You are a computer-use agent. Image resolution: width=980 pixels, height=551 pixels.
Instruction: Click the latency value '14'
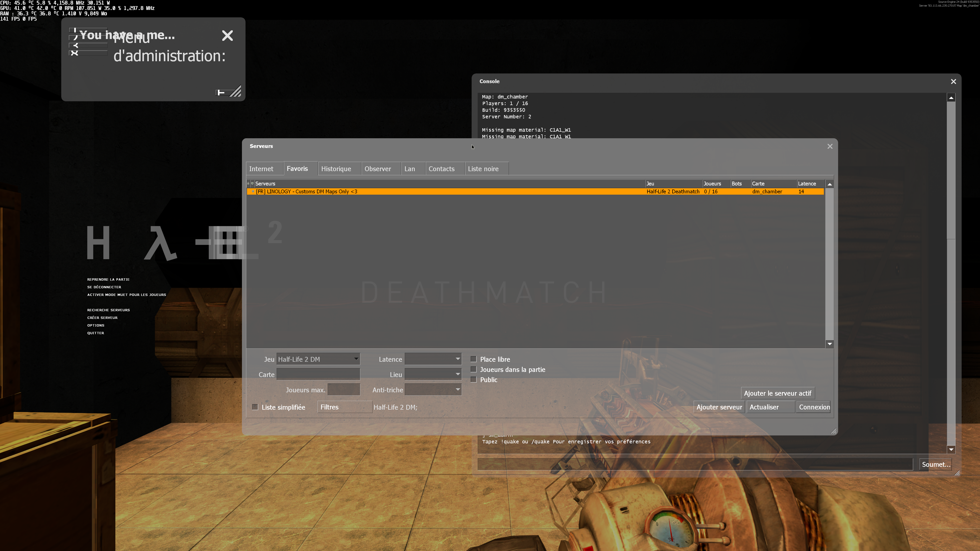click(801, 192)
